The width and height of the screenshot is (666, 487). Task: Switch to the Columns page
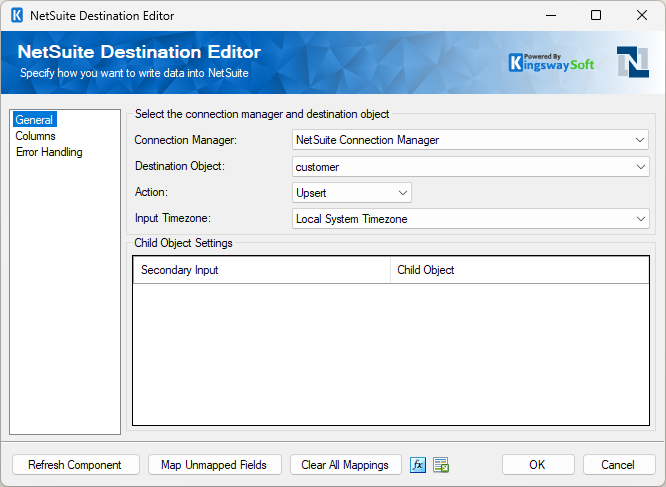point(35,136)
